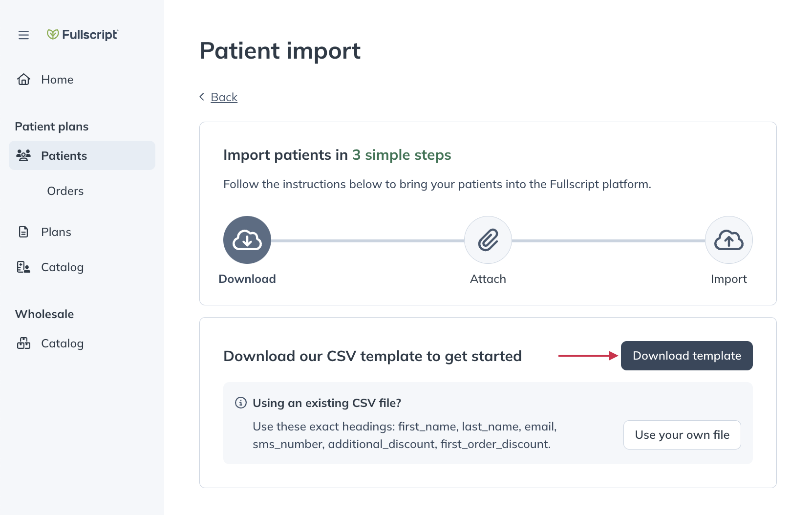Screen dimensions: 812x515
Task: Select the Patients icon under Patient plans
Action: pos(23,155)
